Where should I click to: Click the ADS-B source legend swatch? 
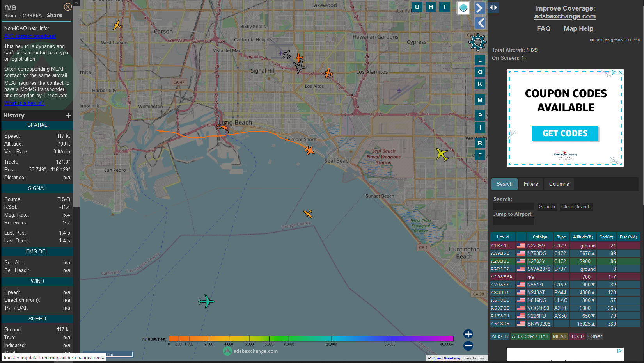(x=499, y=336)
